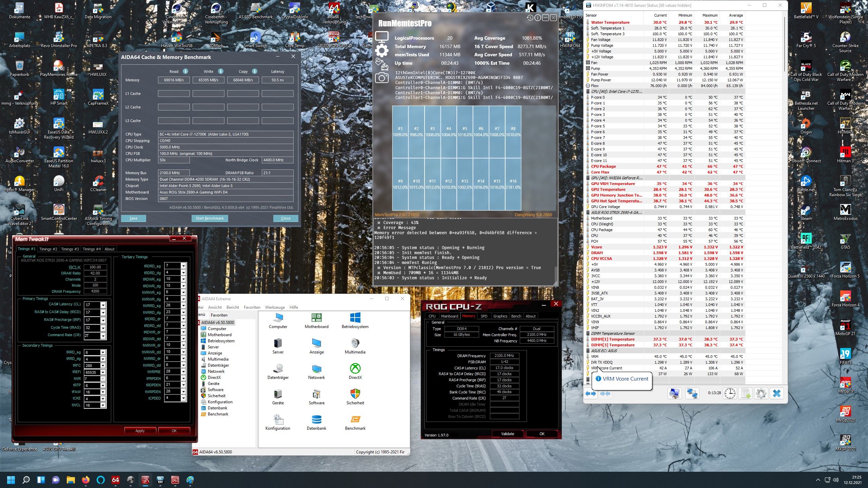868x488 pixels.
Task: Click the blue X in HWiNFO toolbar
Action: click(x=776, y=393)
